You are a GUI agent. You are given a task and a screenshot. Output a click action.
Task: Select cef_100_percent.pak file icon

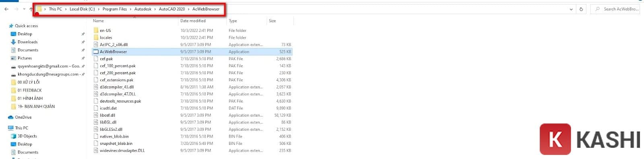click(x=96, y=66)
